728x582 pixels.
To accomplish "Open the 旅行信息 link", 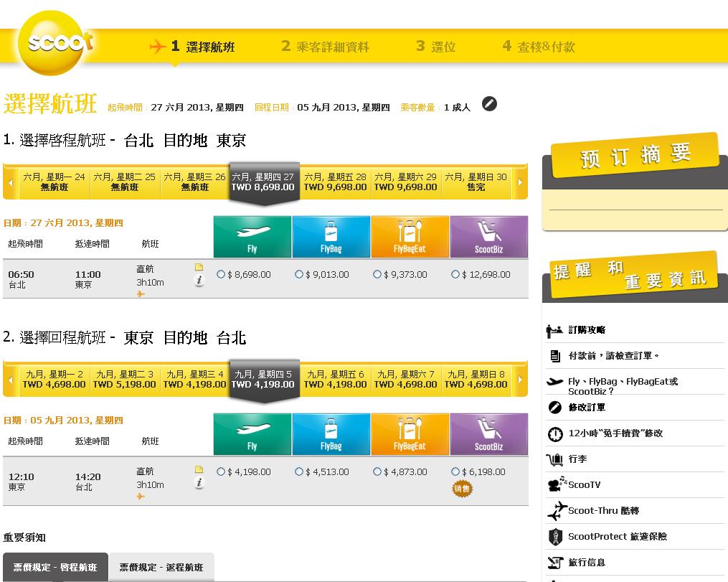I will 587,563.
